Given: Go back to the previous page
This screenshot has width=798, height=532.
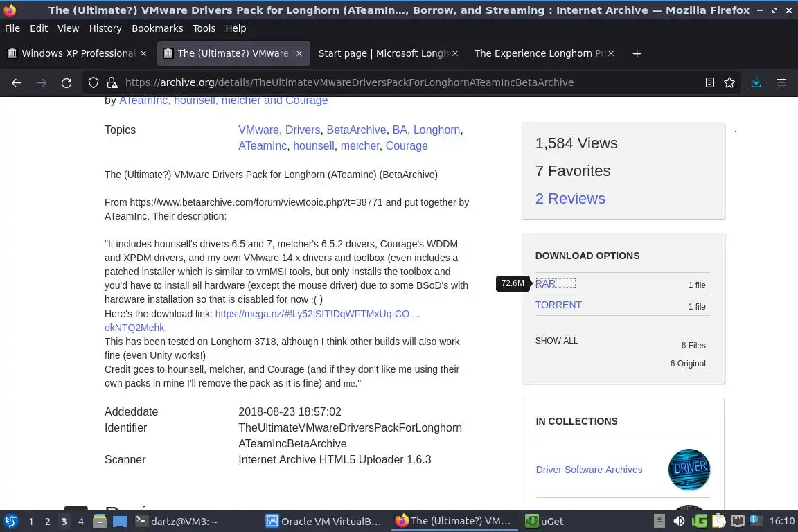Looking at the screenshot, I should tap(17, 82).
